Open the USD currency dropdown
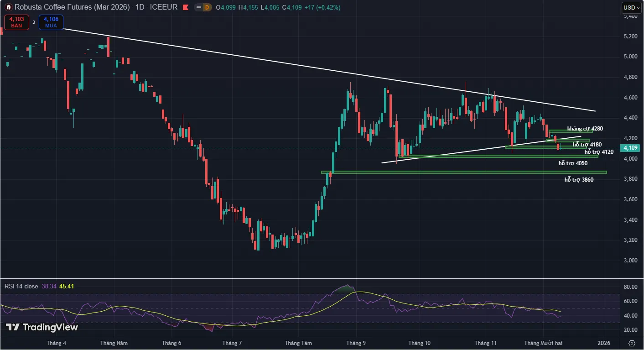This screenshot has width=644, height=350. pos(631,7)
